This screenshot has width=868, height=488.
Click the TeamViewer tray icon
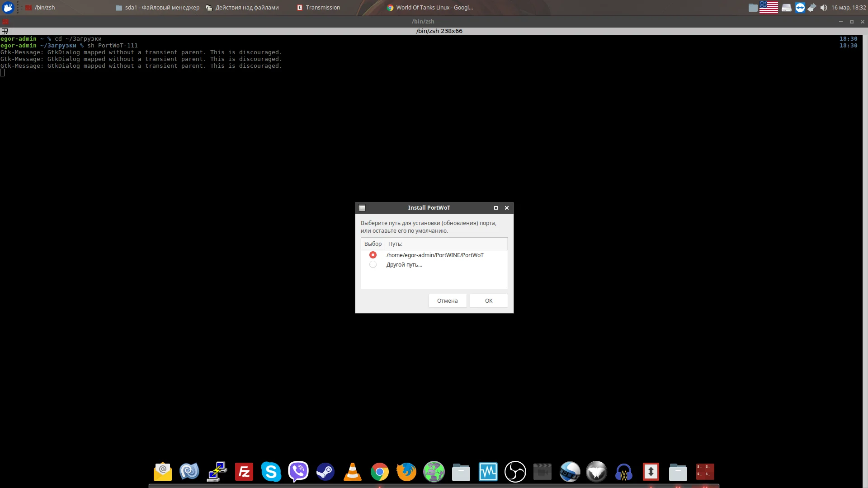[800, 8]
